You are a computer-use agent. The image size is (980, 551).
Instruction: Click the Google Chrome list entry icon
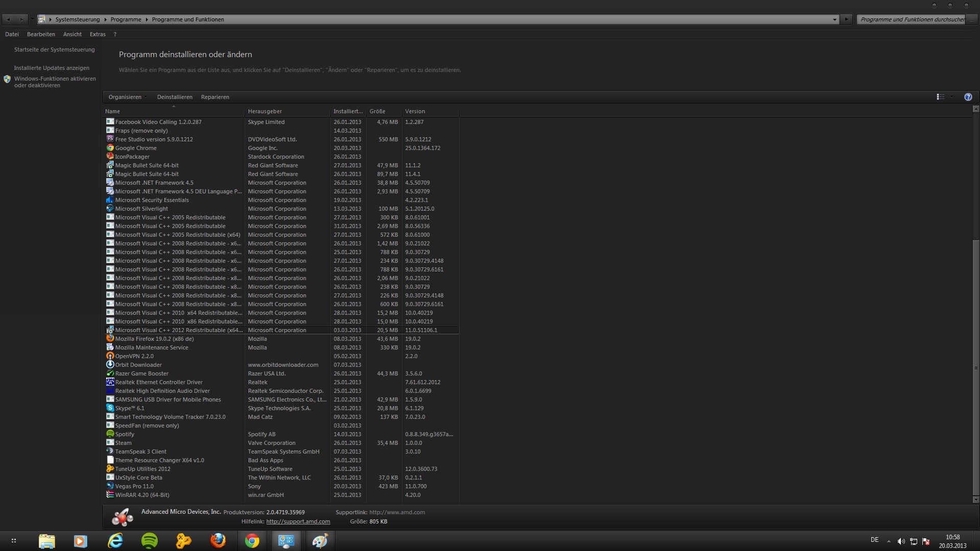tap(110, 148)
